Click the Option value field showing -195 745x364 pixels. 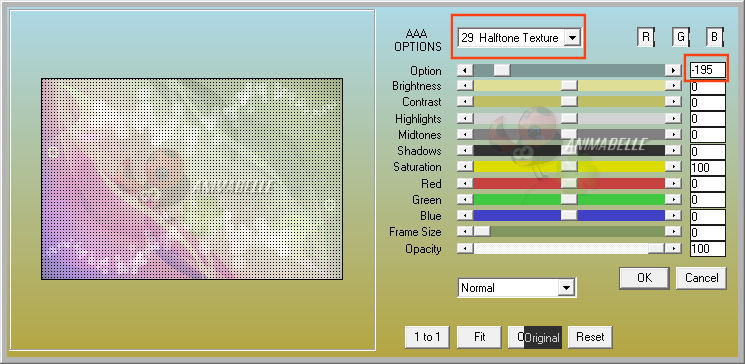(708, 70)
